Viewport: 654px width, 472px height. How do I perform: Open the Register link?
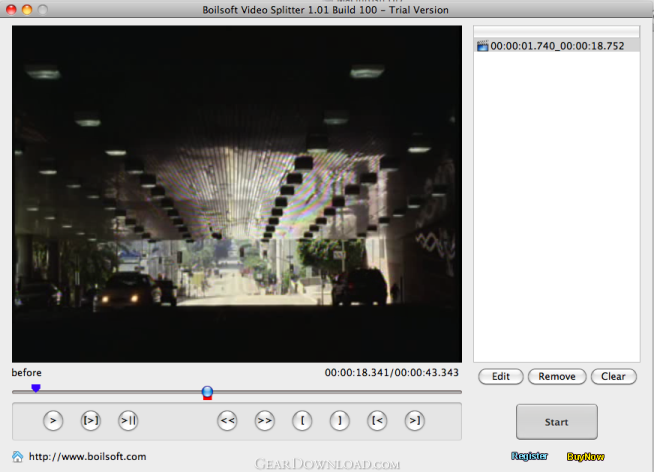(529, 456)
